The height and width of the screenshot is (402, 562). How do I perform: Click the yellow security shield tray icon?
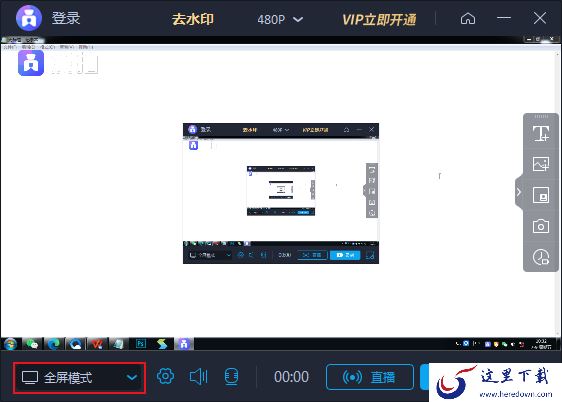[x=496, y=344]
